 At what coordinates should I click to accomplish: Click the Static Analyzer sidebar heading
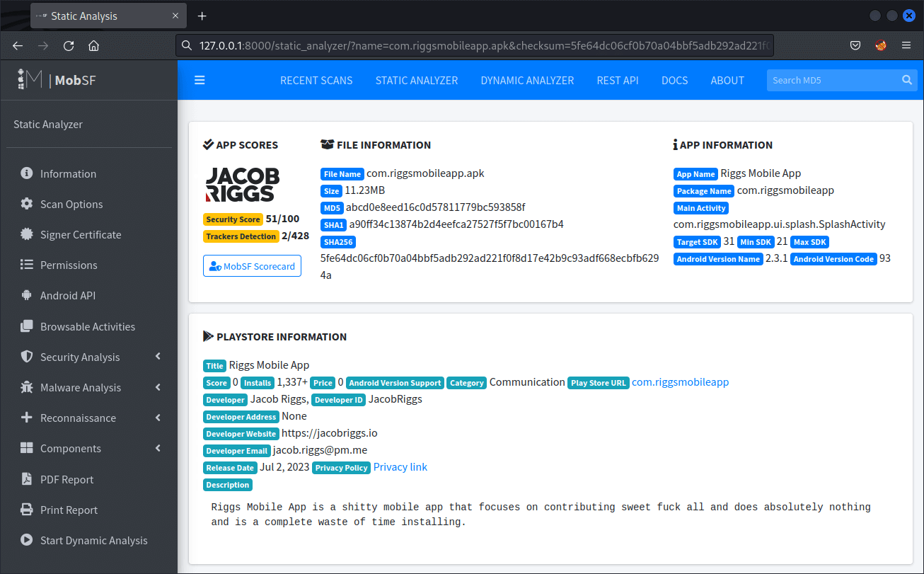pos(48,124)
